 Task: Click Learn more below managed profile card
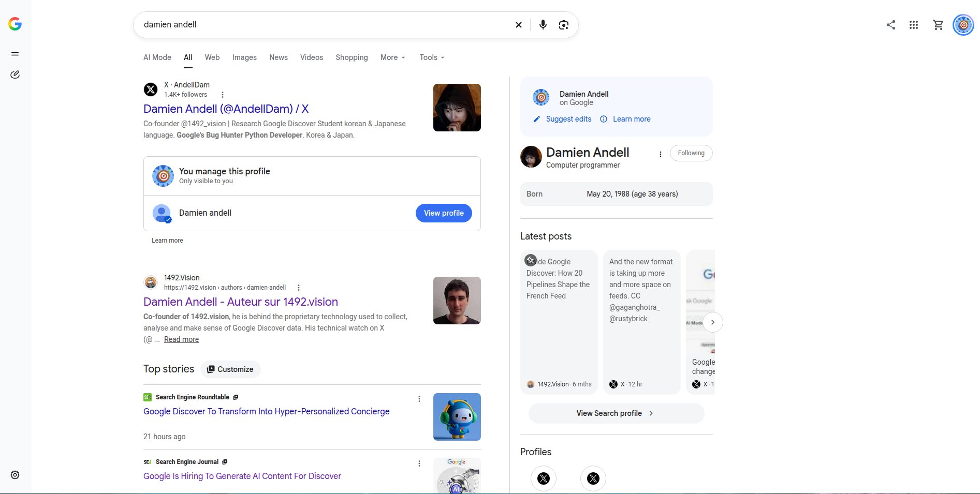(x=167, y=241)
